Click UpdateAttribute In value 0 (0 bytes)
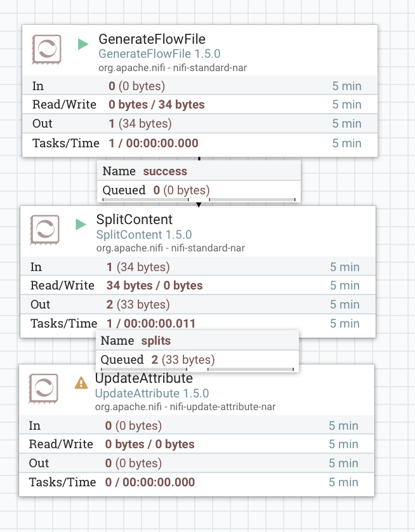 pyautogui.click(x=133, y=426)
